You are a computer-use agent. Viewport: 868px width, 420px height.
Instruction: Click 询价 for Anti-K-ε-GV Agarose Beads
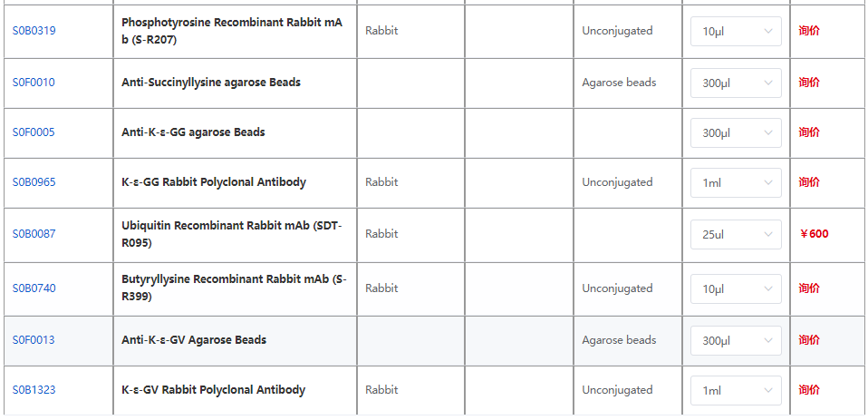click(x=809, y=340)
